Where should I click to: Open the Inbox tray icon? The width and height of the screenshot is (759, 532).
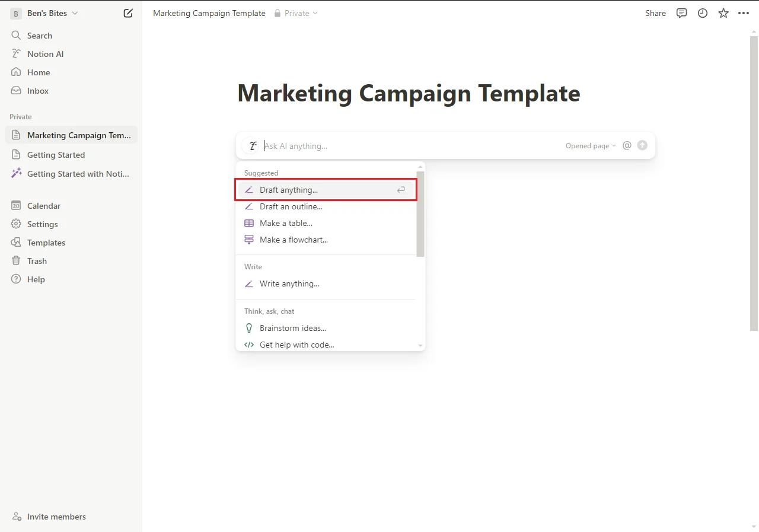click(x=16, y=91)
